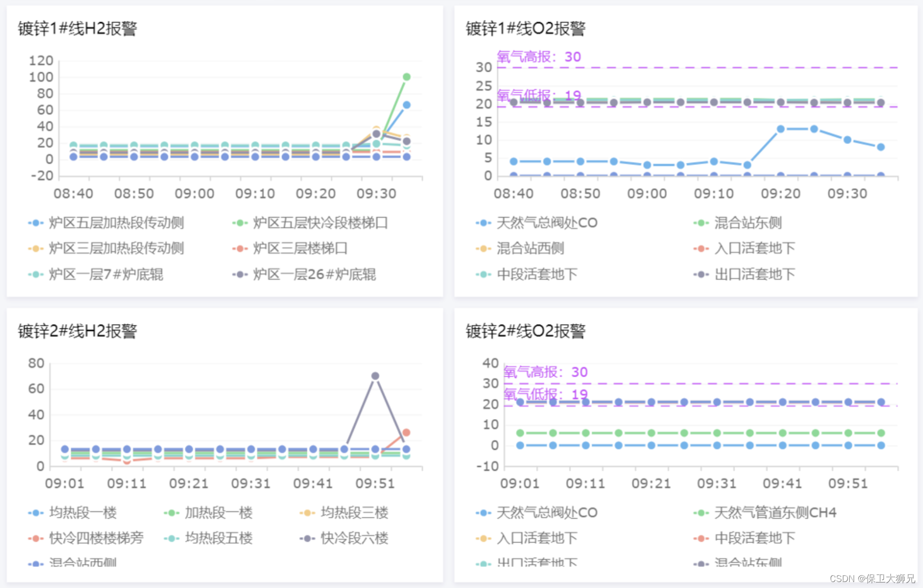The image size is (923, 588).
Task: Select blue data point at 09:20 in 镀锌1#线O2报警
Action: pyautogui.click(x=781, y=129)
